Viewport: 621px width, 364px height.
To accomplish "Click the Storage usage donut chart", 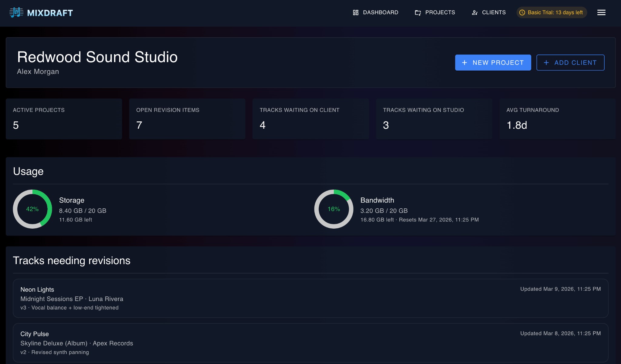I will click(x=32, y=209).
